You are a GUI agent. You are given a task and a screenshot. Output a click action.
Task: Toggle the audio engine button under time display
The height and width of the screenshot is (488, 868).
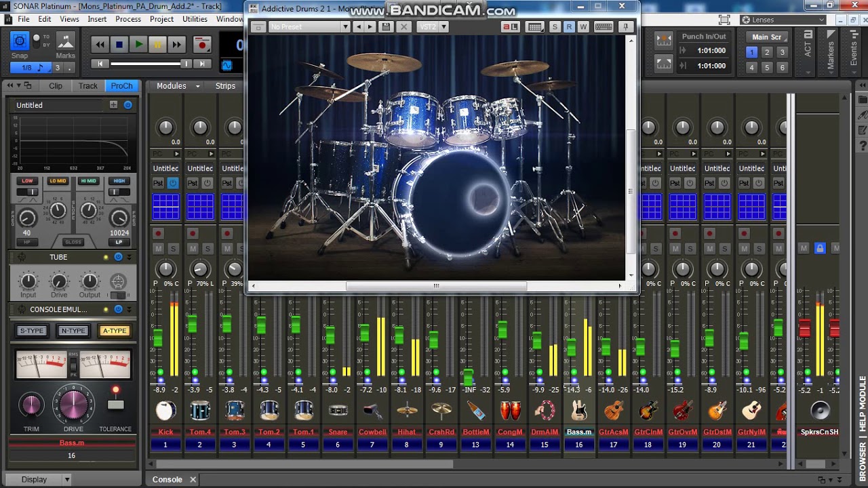click(226, 65)
